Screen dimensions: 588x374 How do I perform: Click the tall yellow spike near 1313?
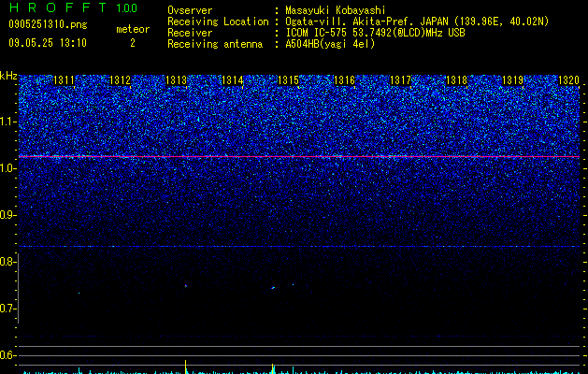pyautogui.click(x=186, y=367)
